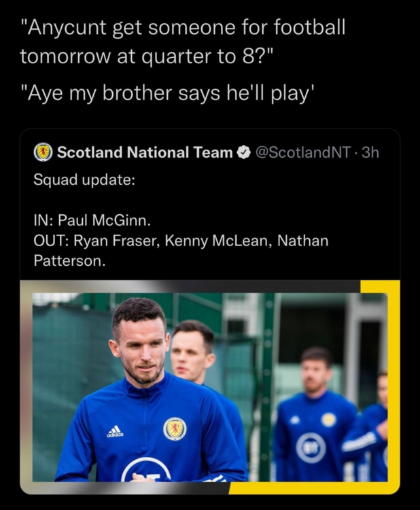Click the foreground player's face in the photo
Viewport: 420px width, 510px height.
141,348
